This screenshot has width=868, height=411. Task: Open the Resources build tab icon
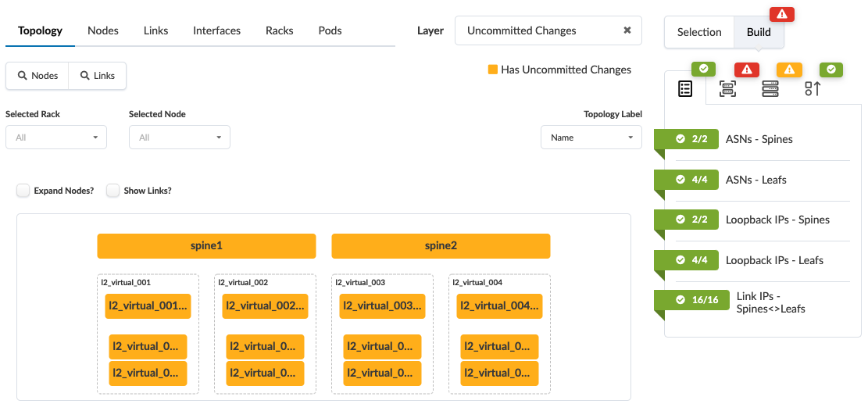[x=685, y=89]
